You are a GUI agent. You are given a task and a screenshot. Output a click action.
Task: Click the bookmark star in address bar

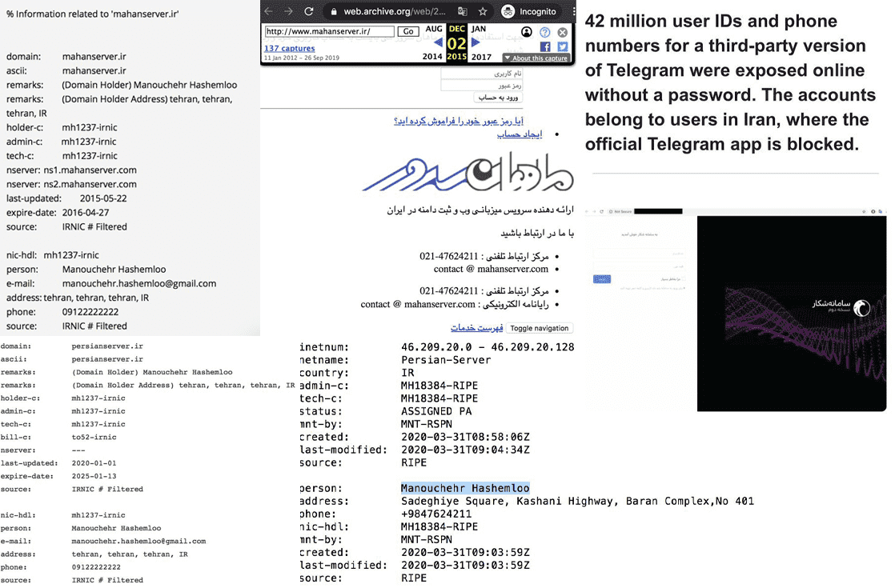(483, 12)
